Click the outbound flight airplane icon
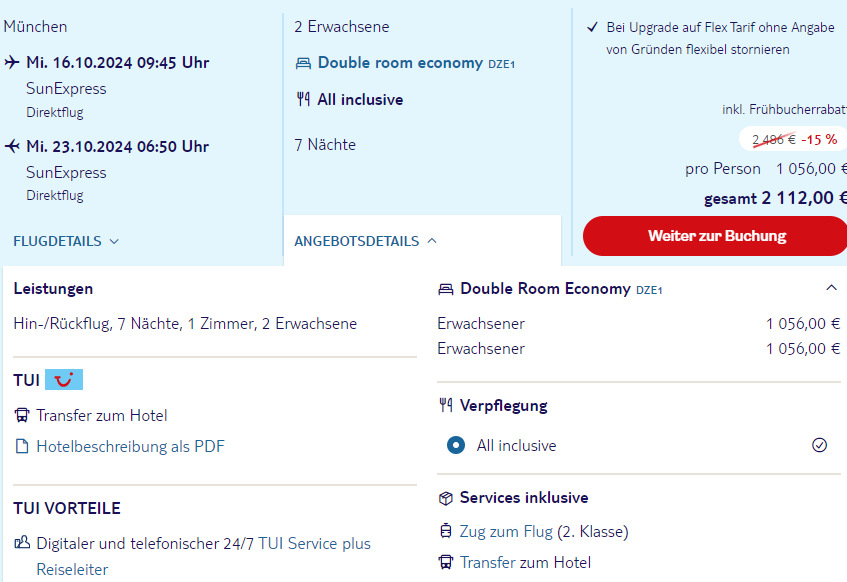The width and height of the screenshot is (847, 582). click(x=12, y=62)
